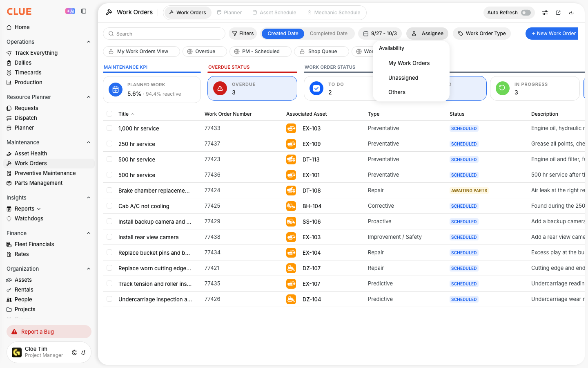Click the asset icon for BH-104
The height and width of the screenshot is (368, 588).
pyautogui.click(x=291, y=206)
